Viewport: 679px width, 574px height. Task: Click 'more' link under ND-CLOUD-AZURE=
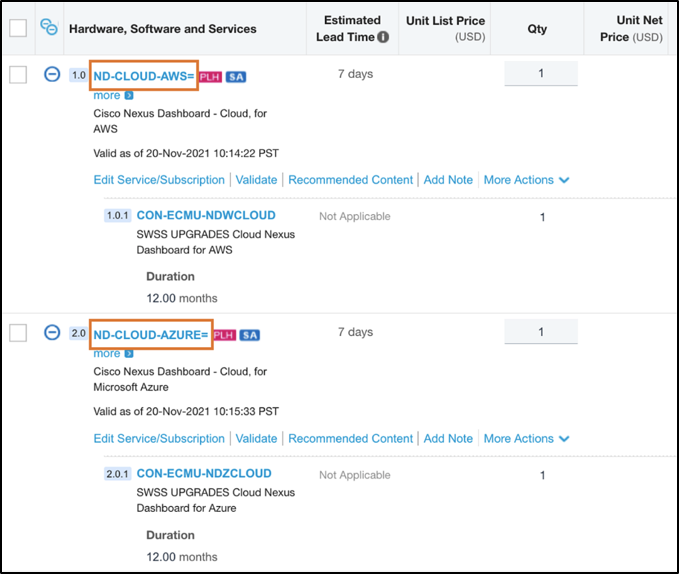click(107, 354)
